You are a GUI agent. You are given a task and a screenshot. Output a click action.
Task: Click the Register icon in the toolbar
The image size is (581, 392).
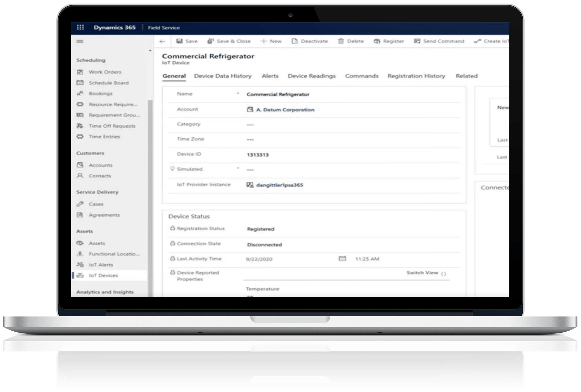tap(377, 41)
